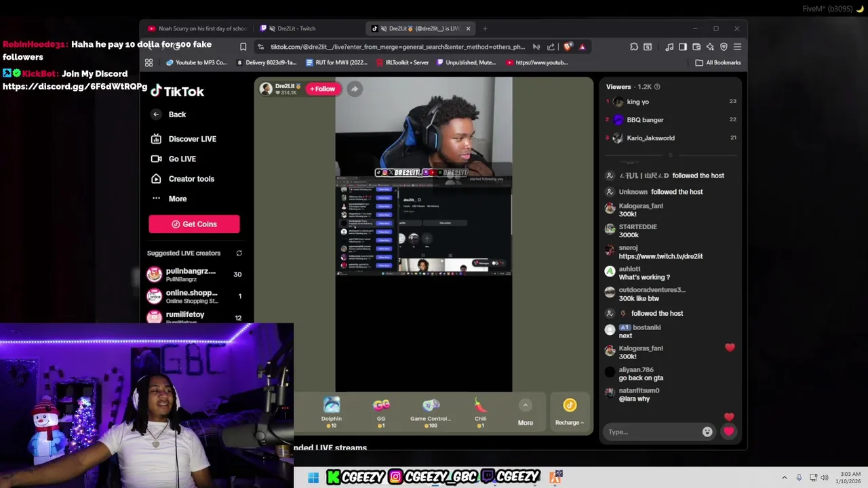Expand the More menu in TikTok sidebar

(x=169, y=199)
